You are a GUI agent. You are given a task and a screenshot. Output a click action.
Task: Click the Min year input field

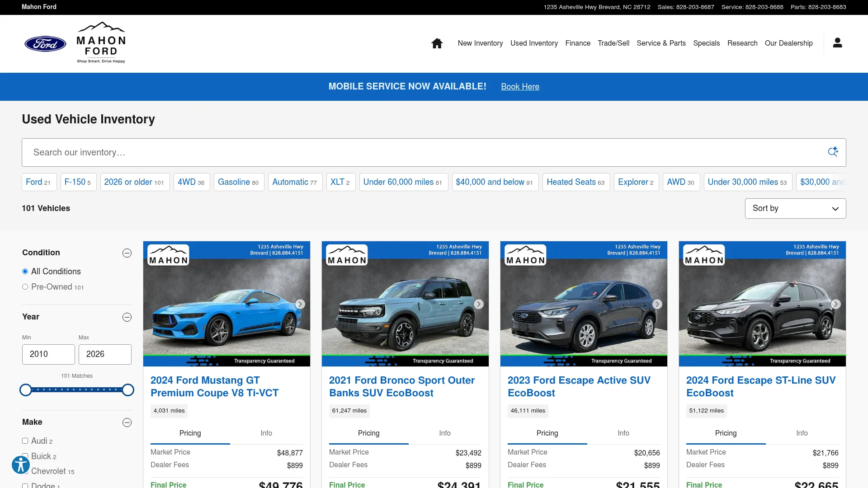pos(48,354)
